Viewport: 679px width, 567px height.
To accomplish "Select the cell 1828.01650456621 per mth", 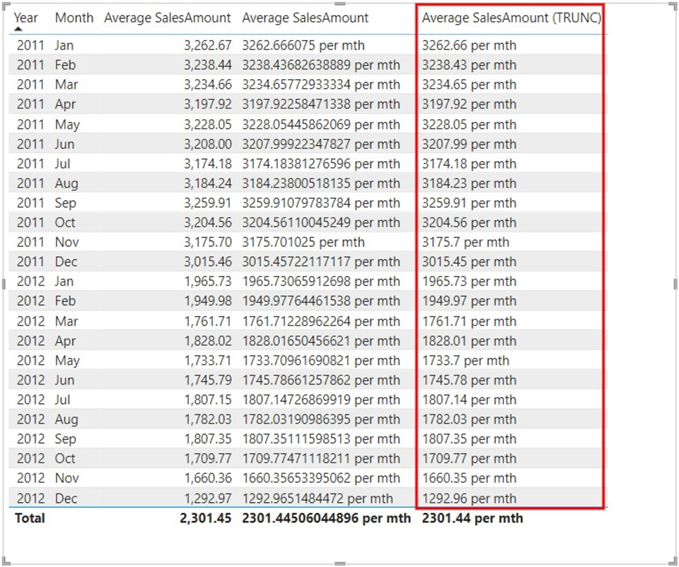I will 321,341.
